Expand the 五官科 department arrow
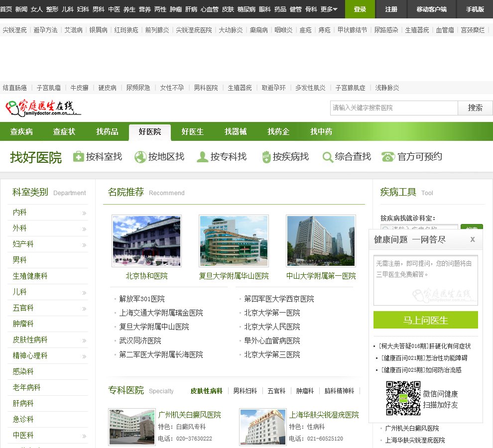The height and width of the screenshot is (448, 493). coord(84,309)
